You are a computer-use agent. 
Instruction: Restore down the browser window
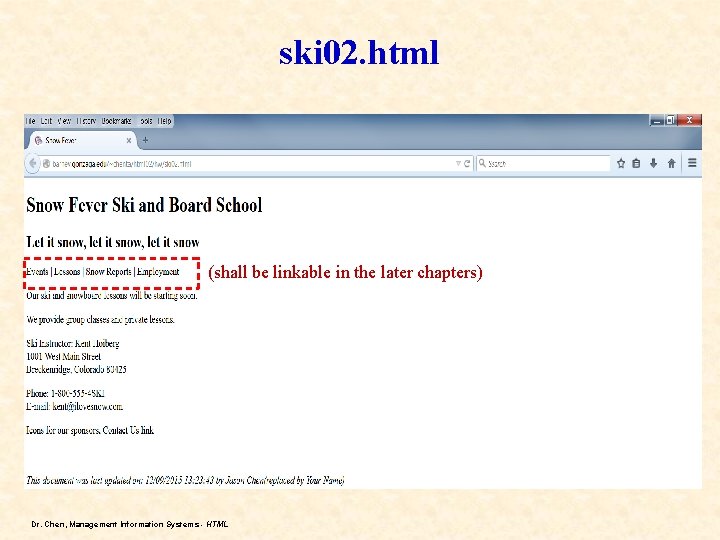[x=671, y=120]
